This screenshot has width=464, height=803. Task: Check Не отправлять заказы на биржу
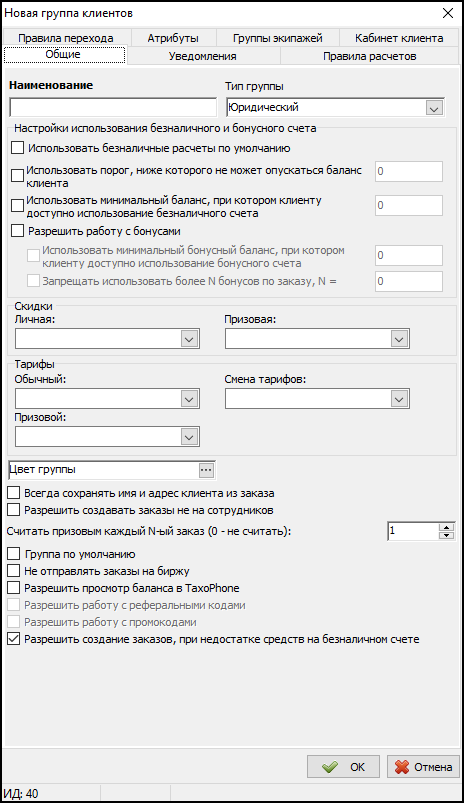(x=14, y=571)
